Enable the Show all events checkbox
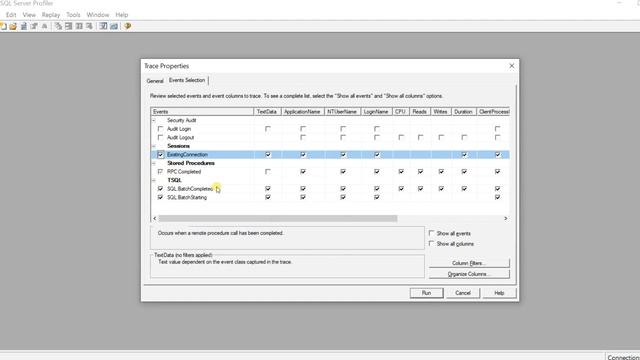The image size is (640, 360). 431,233
